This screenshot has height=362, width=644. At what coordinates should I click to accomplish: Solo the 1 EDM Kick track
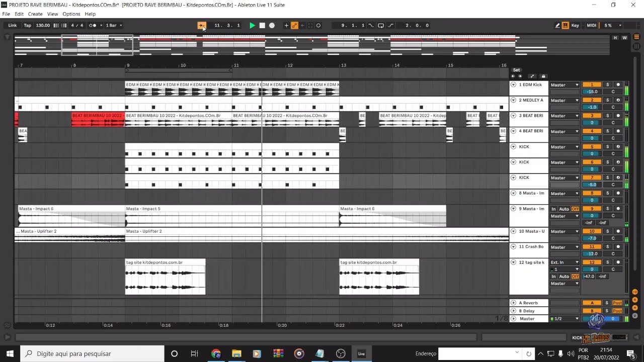[607, 85]
